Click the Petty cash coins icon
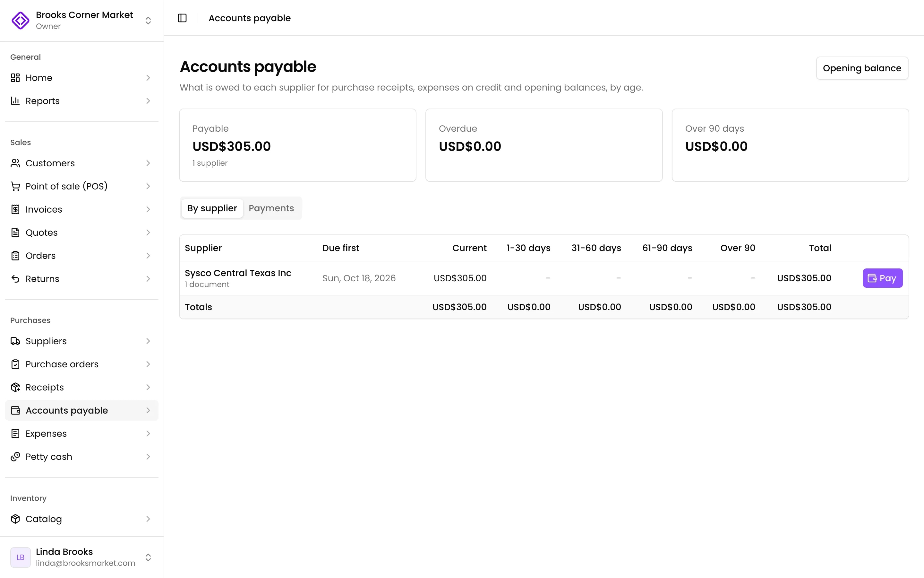The width and height of the screenshot is (924, 578). pyautogui.click(x=15, y=457)
